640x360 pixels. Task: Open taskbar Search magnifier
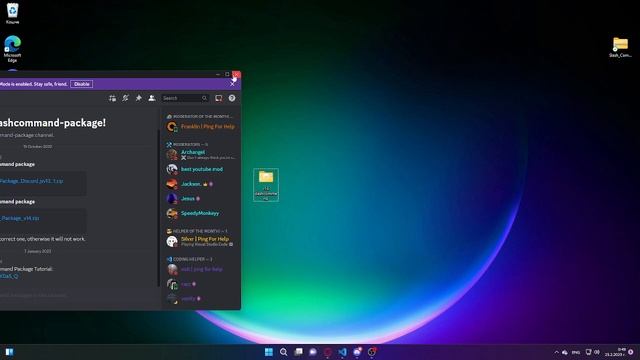[283, 352]
